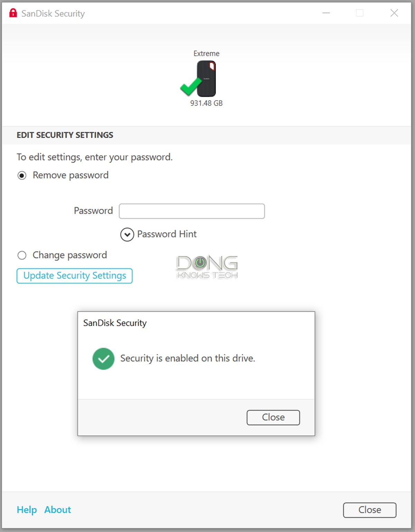Select the Extreme portable drive icon
Screen dimensions: 415x532
(x=206, y=79)
